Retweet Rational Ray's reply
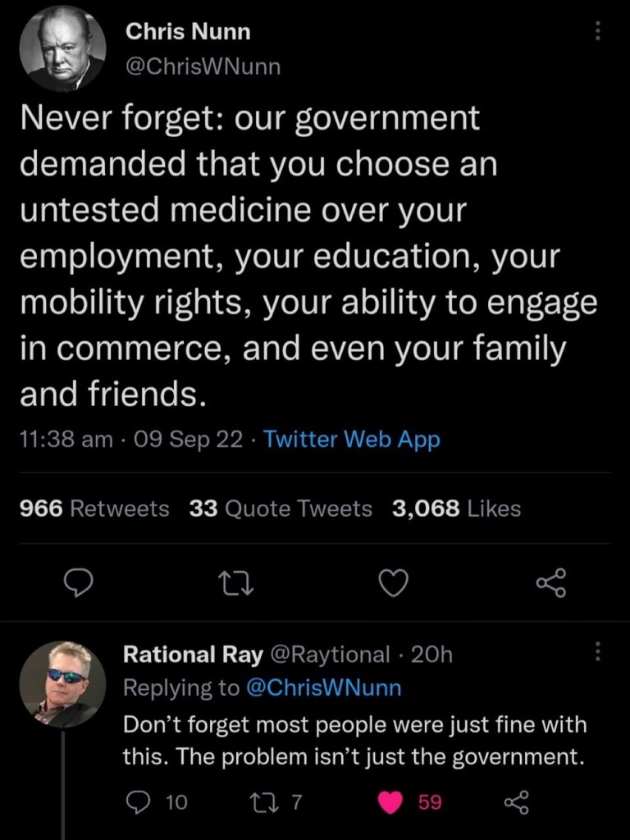The height and width of the screenshot is (840, 630). (274, 803)
